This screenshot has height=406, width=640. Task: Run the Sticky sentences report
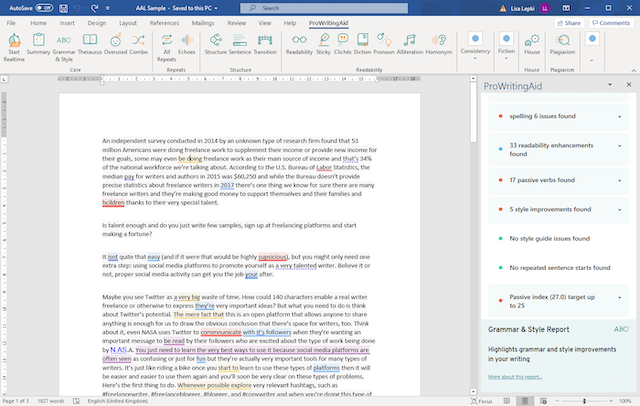click(x=323, y=44)
